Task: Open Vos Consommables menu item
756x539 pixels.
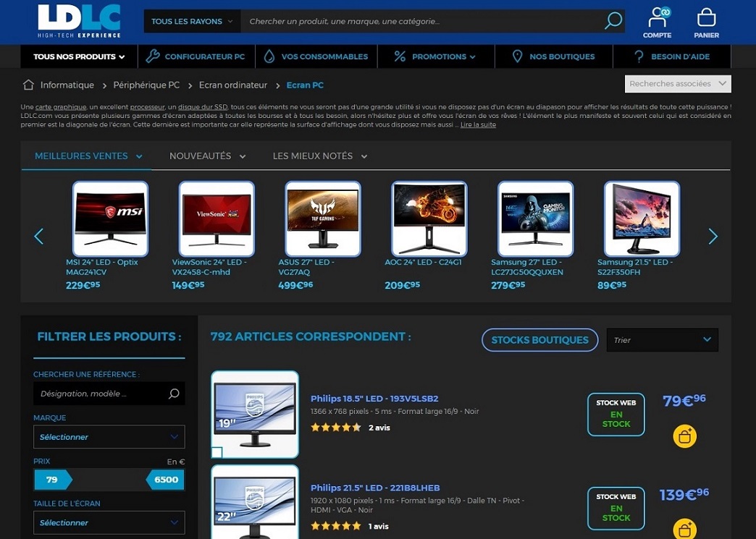Action: point(316,56)
